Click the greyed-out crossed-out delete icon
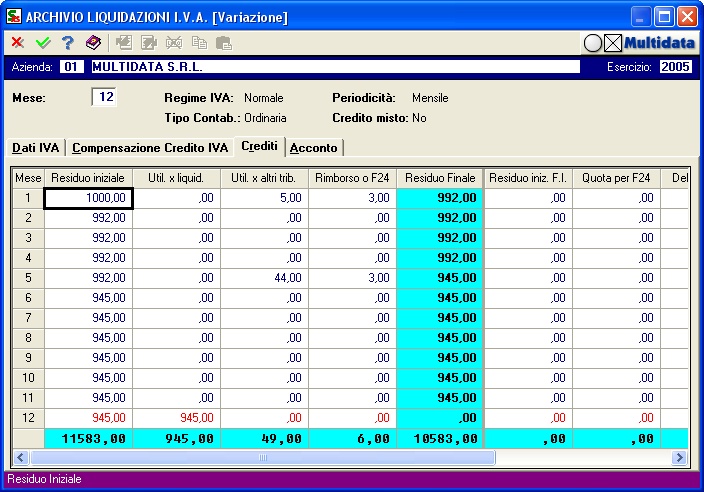This screenshot has width=704, height=492. [x=174, y=43]
